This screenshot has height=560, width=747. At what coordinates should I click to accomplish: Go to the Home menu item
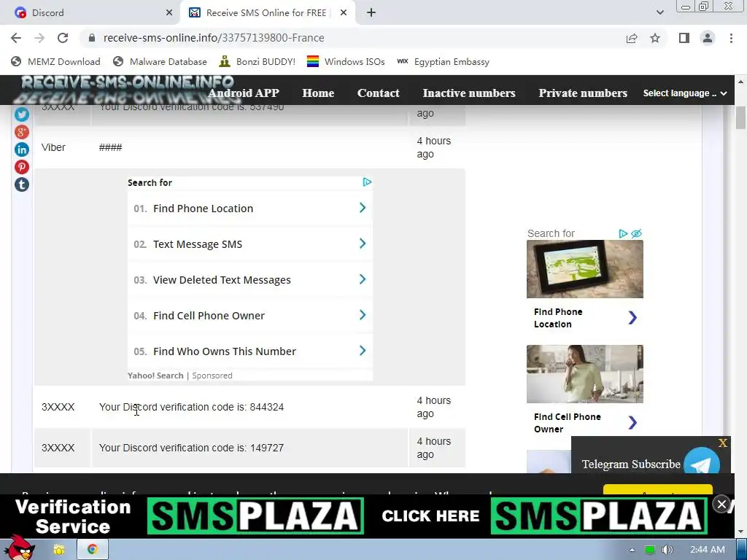point(318,93)
